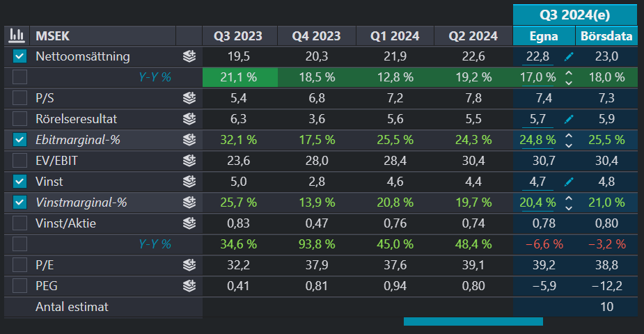Click the stack icon in Vinst row
The height and width of the screenshot is (334, 644).
pyautogui.click(x=189, y=182)
